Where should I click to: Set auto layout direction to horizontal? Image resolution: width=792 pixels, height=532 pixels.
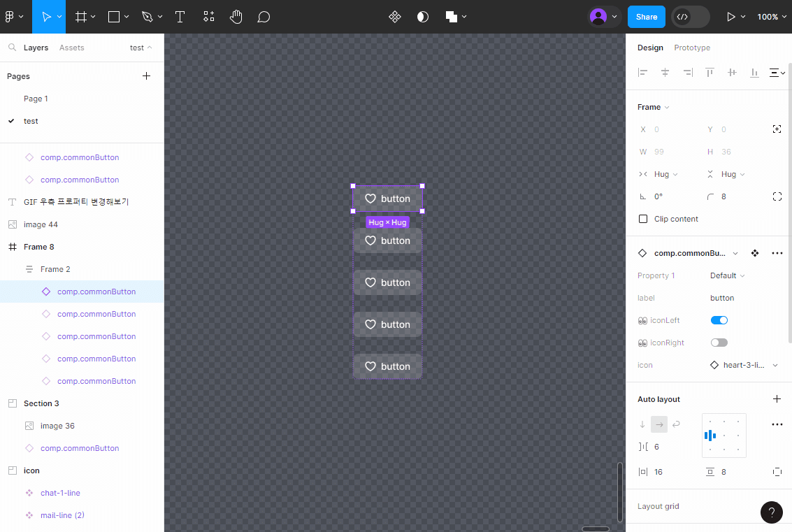pos(659,424)
